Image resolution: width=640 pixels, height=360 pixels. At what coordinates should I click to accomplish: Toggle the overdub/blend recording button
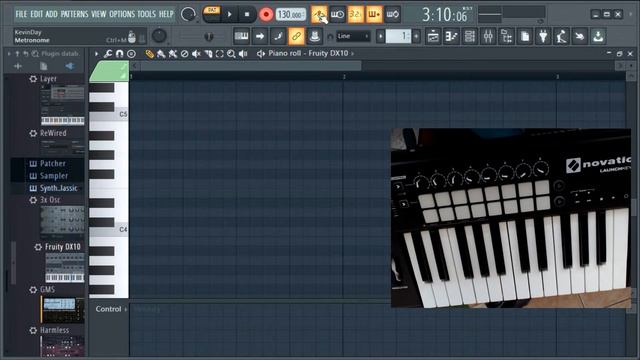[374, 15]
